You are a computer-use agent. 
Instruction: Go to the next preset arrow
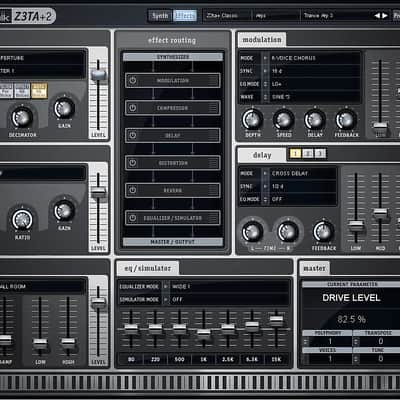click(385, 15)
